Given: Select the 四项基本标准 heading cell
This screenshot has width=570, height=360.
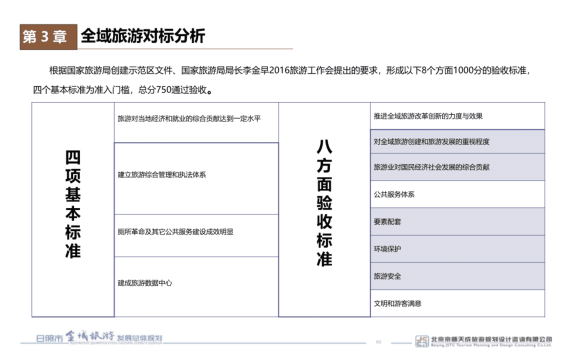Looking at the screenshot, I should point(73,210).
